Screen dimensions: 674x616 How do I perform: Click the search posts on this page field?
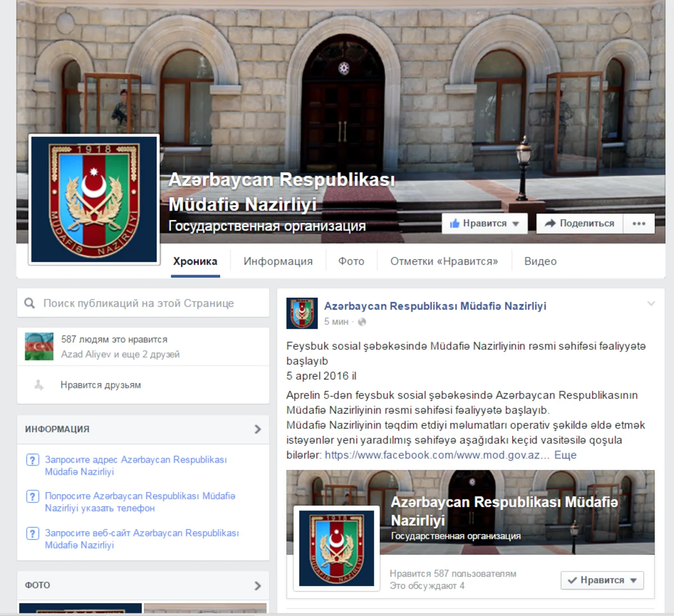[x=143, y=303]
